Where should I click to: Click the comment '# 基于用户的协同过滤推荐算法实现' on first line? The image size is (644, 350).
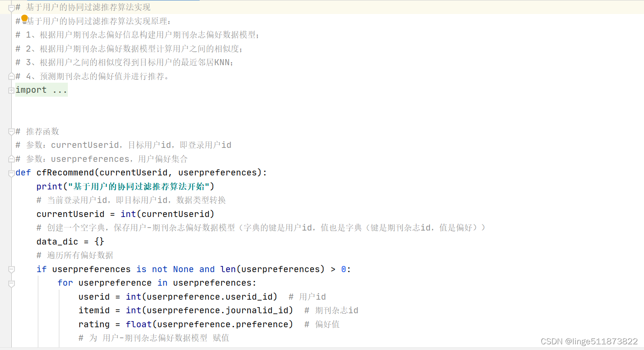[x=83, y=7]
